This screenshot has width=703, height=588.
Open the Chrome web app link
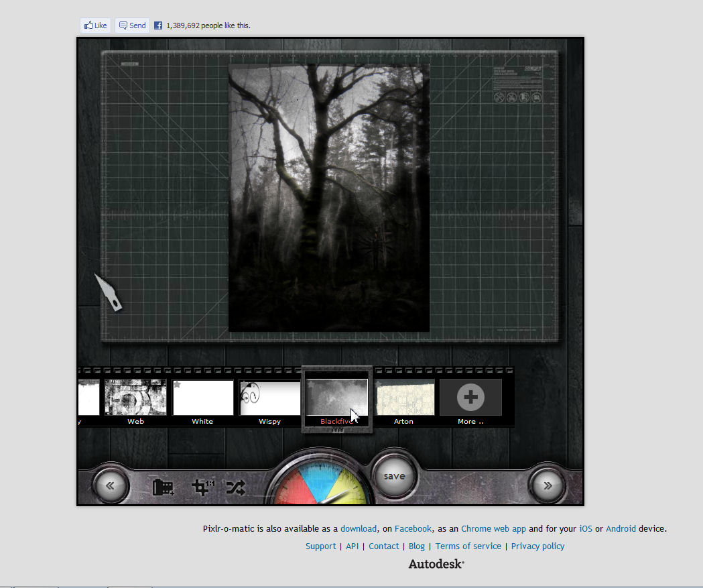coord(493,529)
